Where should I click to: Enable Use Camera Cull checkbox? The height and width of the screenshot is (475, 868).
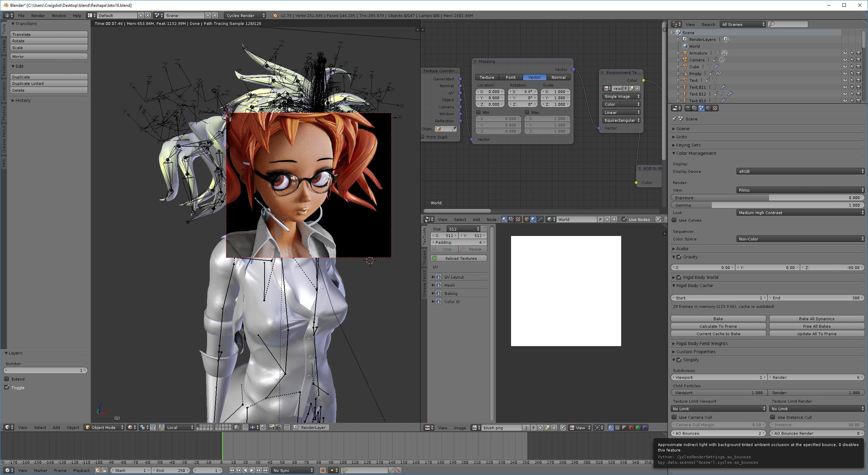[674, 417]
